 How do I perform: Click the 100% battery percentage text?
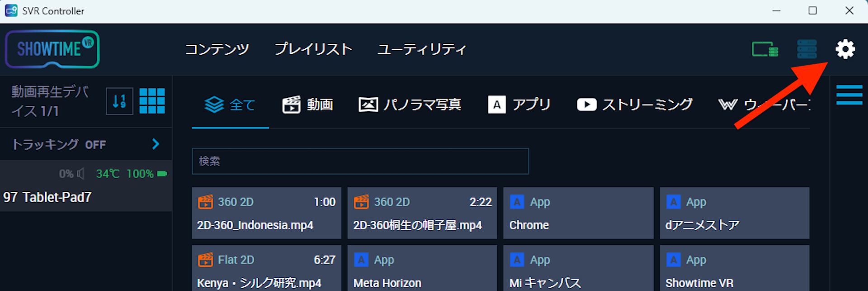(140, 174)
